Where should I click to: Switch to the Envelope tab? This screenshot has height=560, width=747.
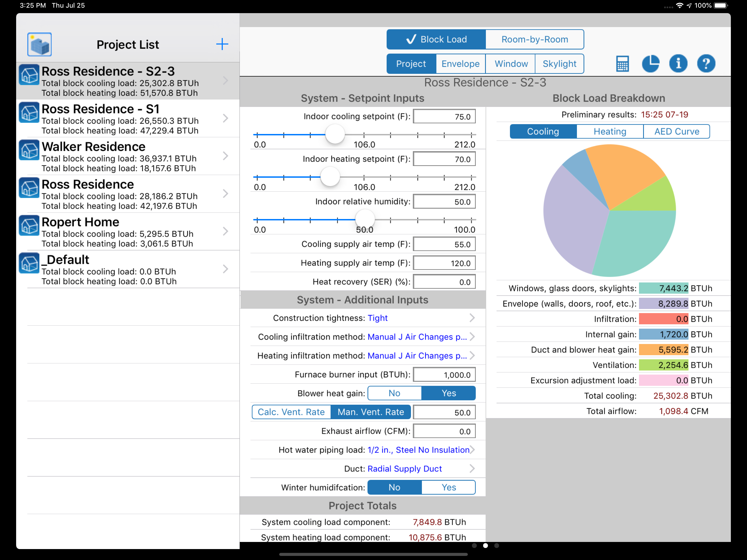click(460, 64)
